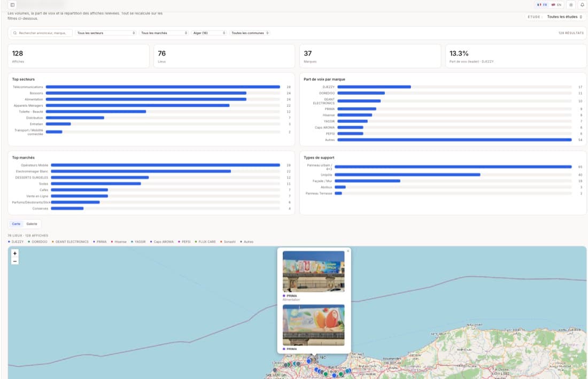
Task: Click the Sodas row in Top marchés
Action: point(151,184)
